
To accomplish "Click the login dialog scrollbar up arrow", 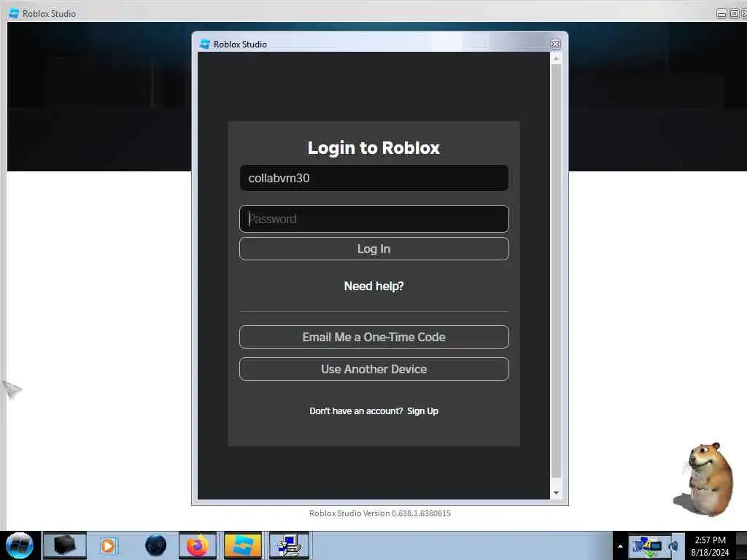I will tap(556, 58).
